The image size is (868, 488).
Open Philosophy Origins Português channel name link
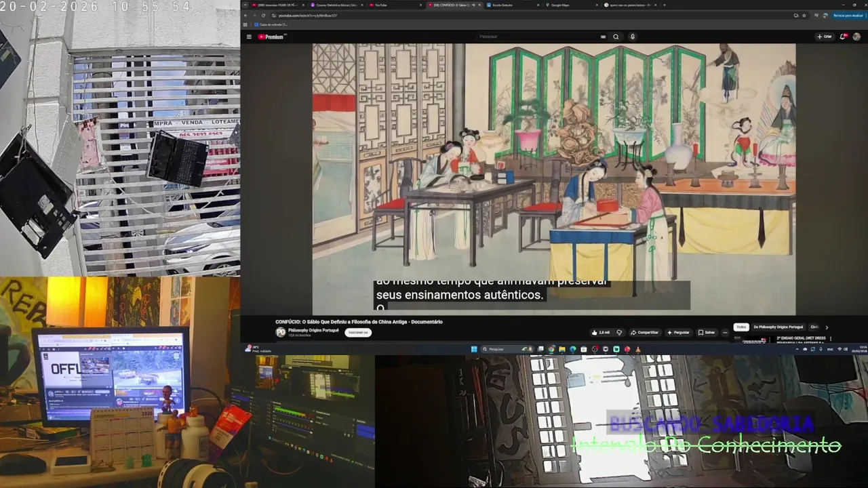314,330
